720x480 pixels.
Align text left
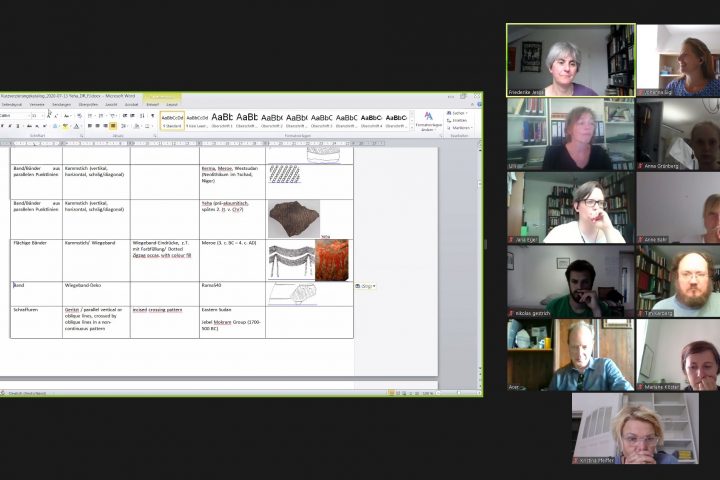click(x=90, y=126)
